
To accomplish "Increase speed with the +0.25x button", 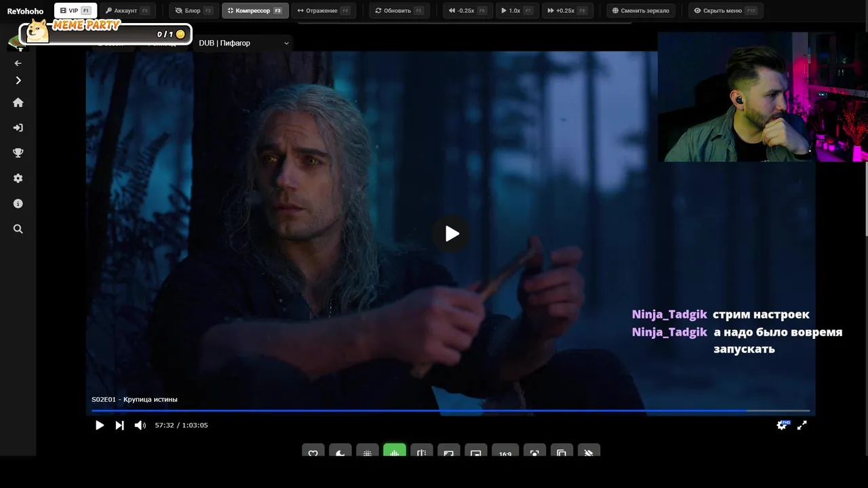I will click(x=568, y=11).
